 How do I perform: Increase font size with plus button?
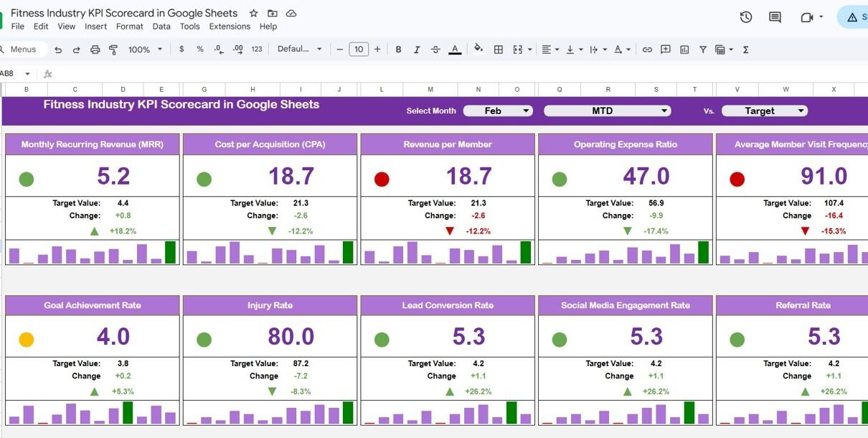[x=377, y=50]
